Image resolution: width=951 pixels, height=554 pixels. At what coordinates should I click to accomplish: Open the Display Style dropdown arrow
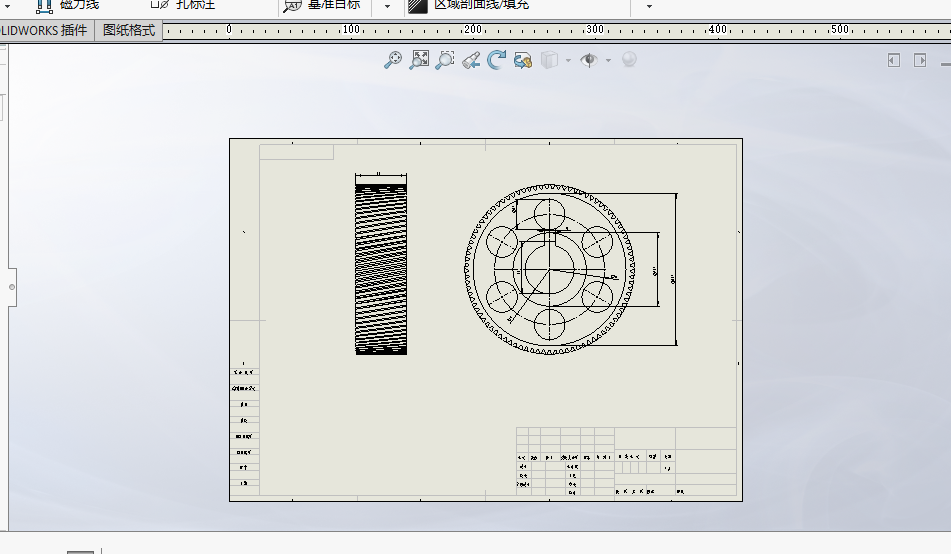(568, 60)
